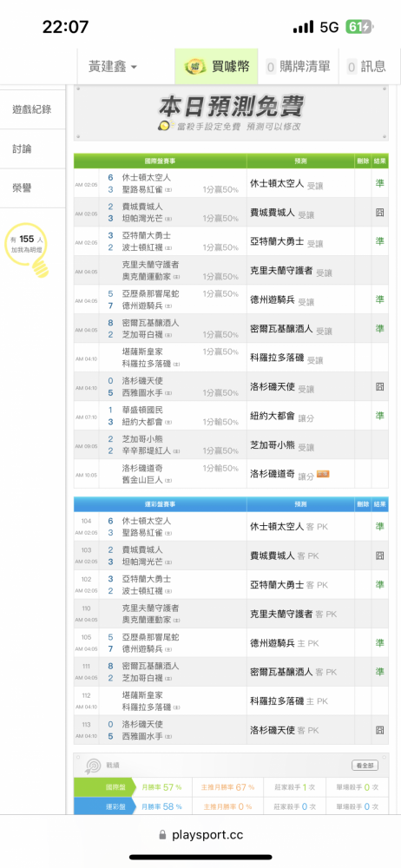Click the lock icon in the address bar
Image resolution: width=401 pixels, height=868 pixels.
tap(162, 835)
